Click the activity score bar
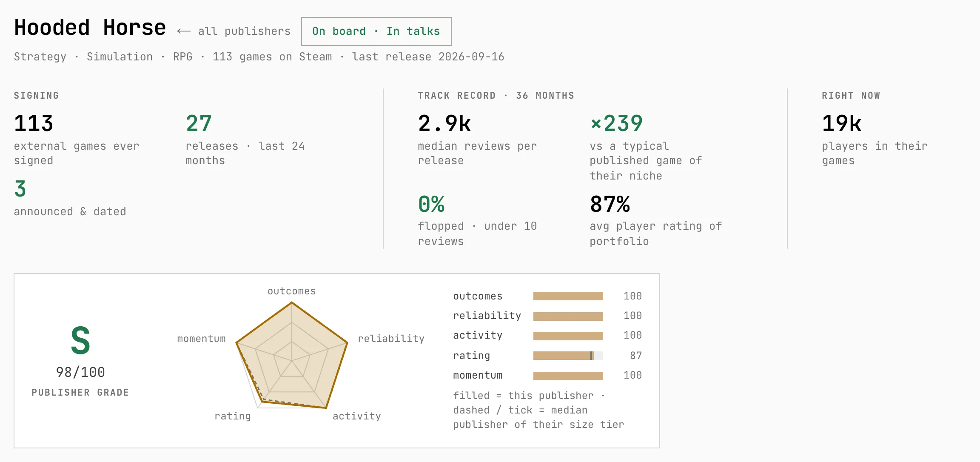Viewport: 980px width, 462px height. click(568, 336)
